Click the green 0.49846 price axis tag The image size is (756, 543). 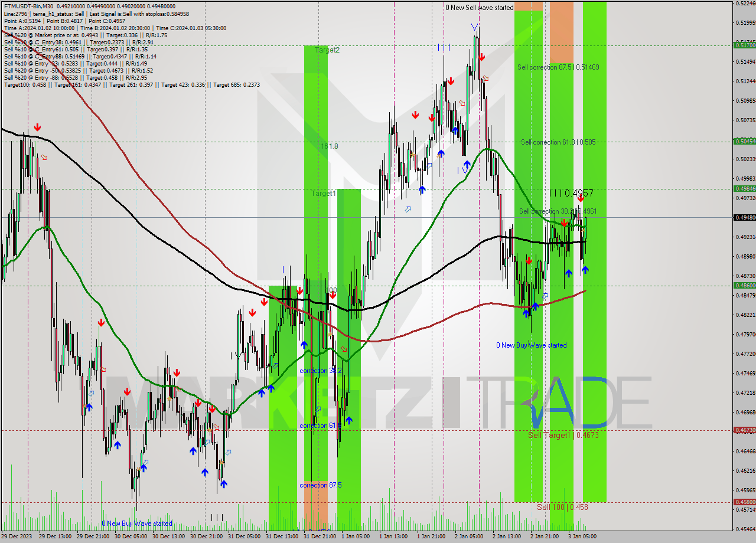pyautogui.click(x=744, y=188)
